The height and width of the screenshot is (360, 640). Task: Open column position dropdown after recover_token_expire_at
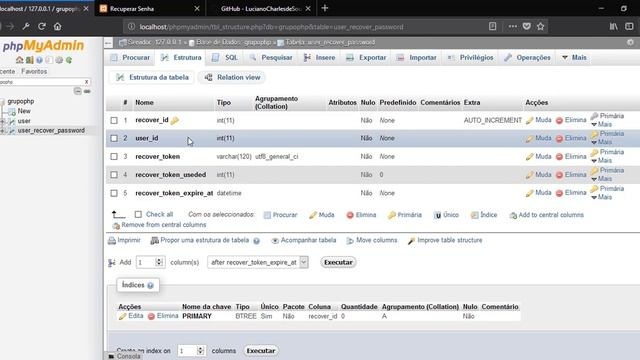(x=258, y=262)
